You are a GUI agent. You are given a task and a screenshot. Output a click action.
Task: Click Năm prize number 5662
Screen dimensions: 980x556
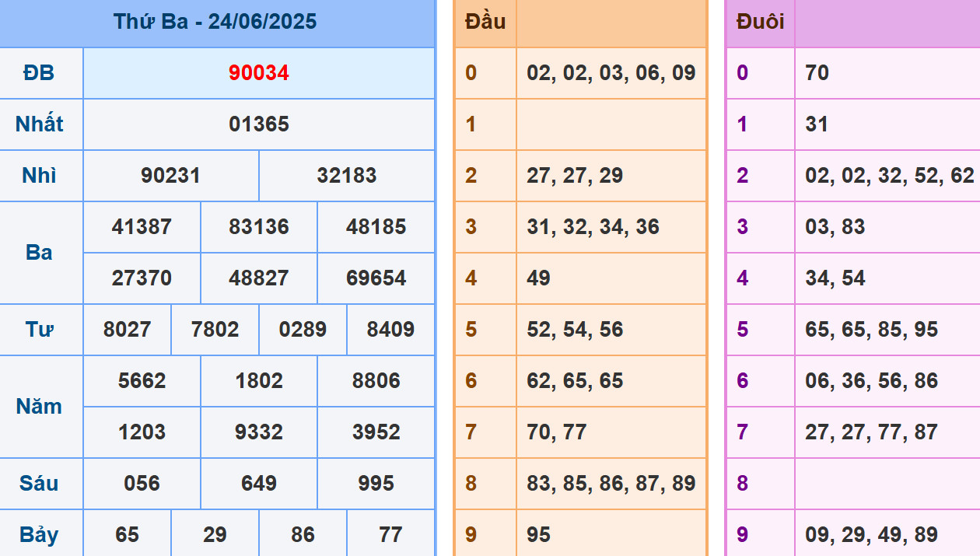(x=142, y=381)
